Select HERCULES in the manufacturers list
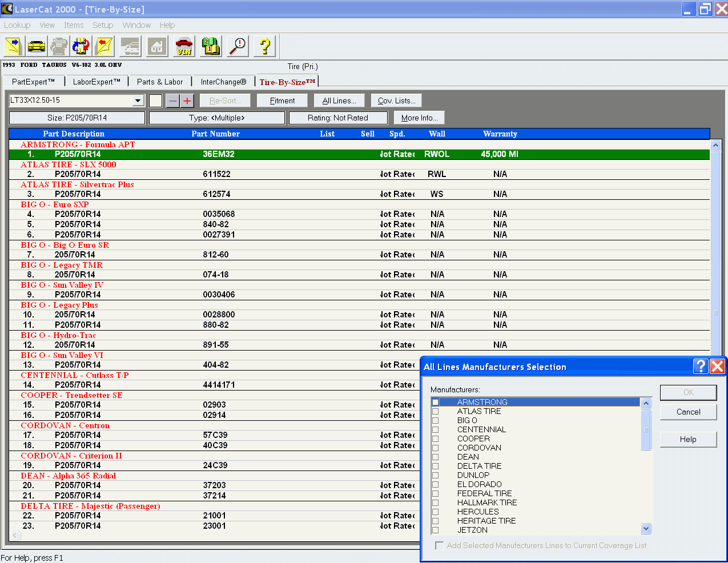 tap(478, 512)
